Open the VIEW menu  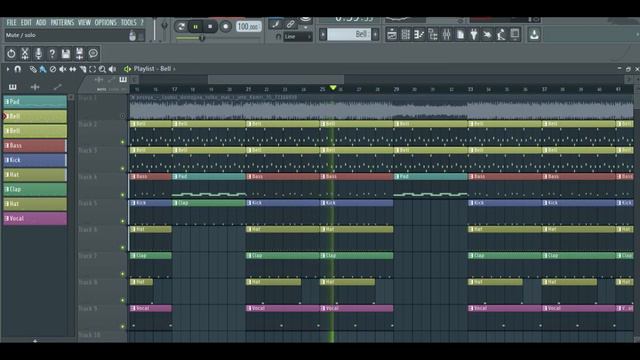point(84,23)
